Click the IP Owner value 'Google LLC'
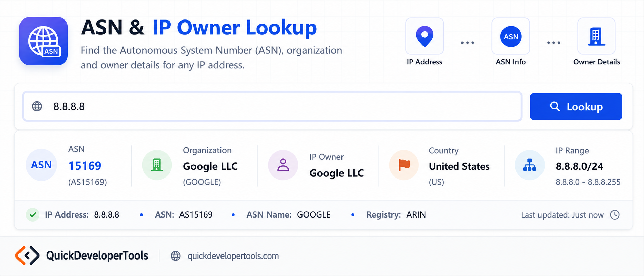This screenshot has width=644, height=276. 336,173
